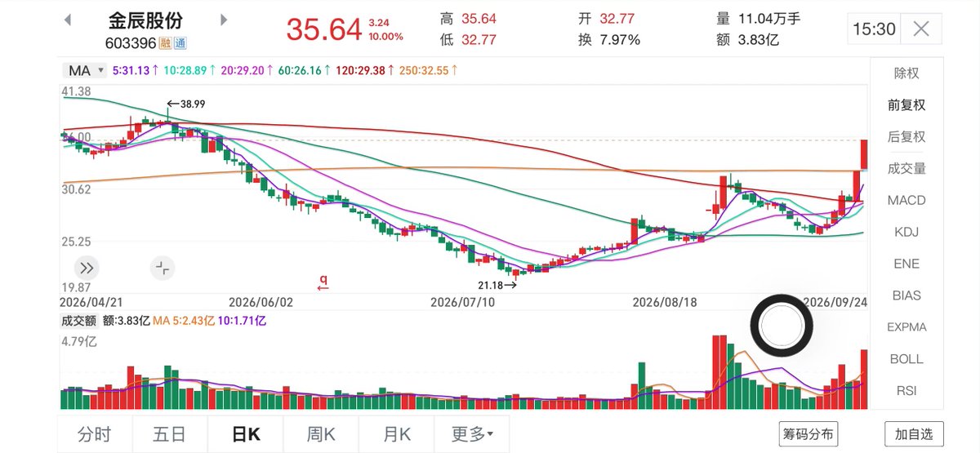Viewport: 980px width, 453px height.
Task: Select 除权 adjustment option
Action: point(906,73)
